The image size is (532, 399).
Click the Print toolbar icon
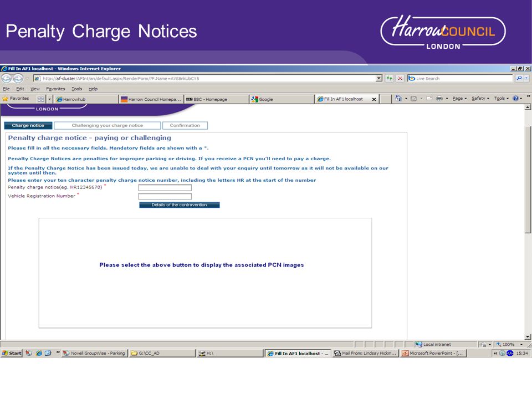(439, 99)
